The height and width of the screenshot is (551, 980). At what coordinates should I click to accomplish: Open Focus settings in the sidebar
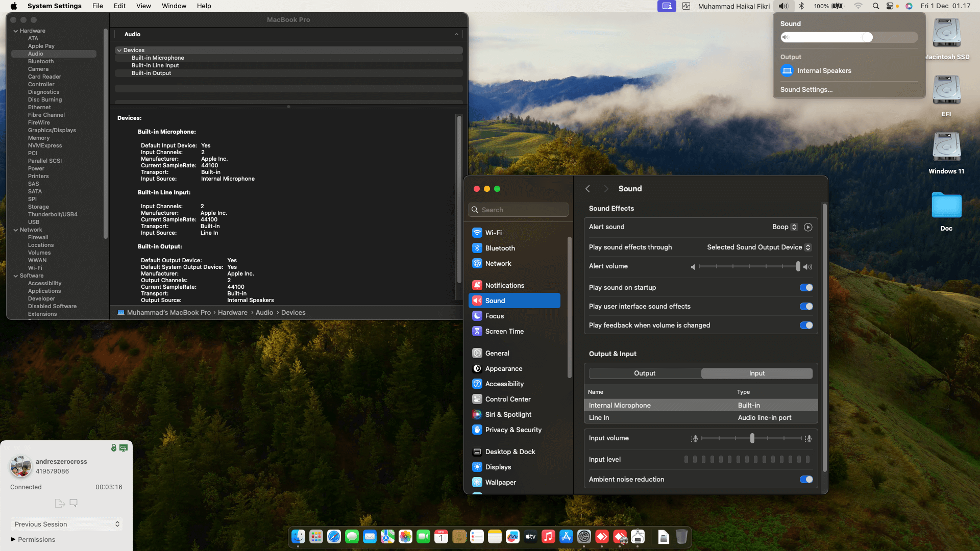click(494, 316)
